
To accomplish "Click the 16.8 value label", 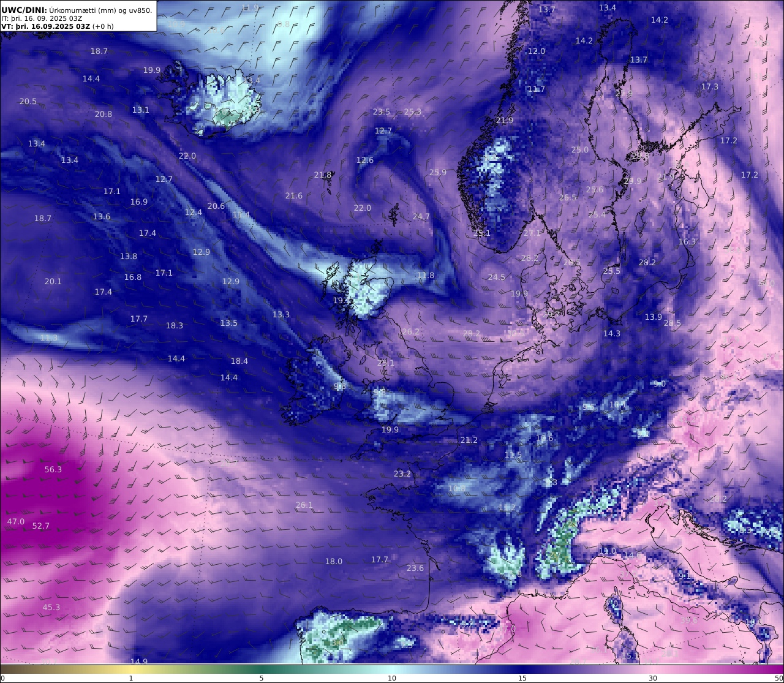I will click(133, 277).
